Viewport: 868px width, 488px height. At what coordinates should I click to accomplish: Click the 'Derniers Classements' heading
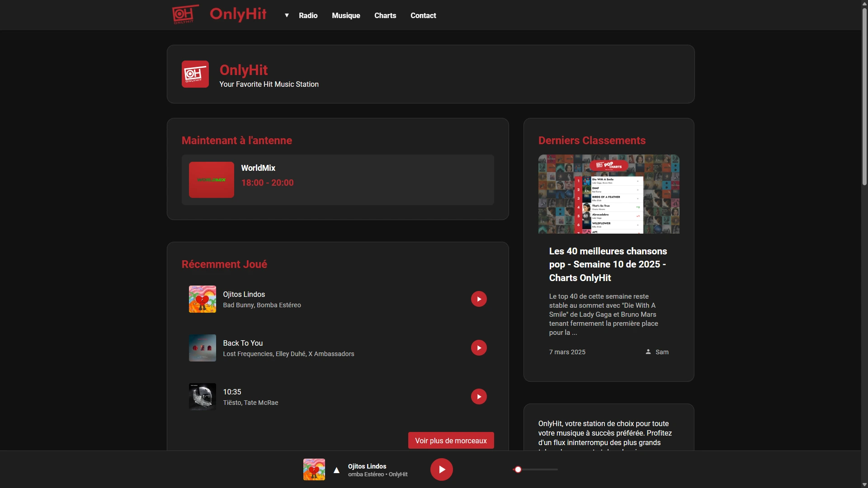pyautogui.click(x=592, y=141)
